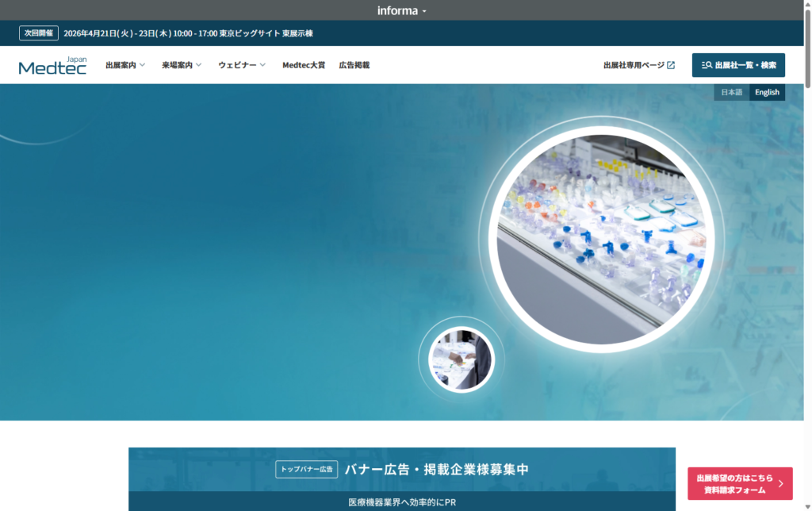Screen dimensions: 812x511
Task: Click the 次回開催 badge in the date banner
Action: 38,33
